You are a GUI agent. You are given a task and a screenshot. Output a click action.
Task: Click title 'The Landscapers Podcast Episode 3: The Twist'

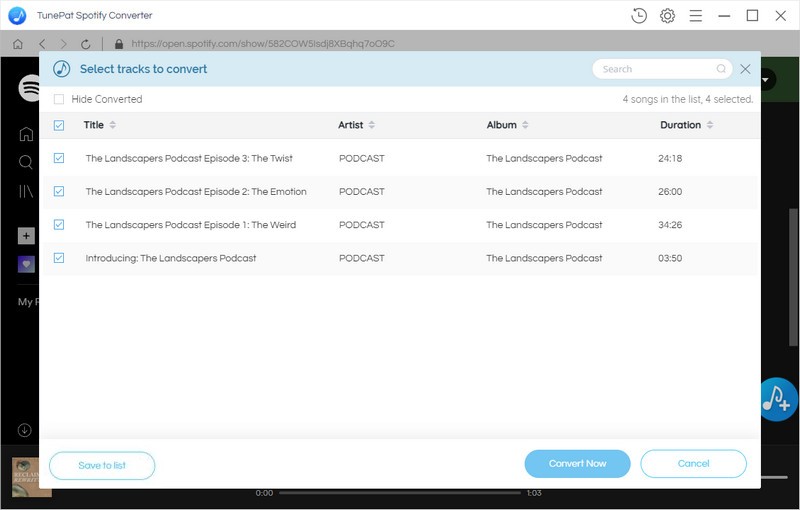189,158
